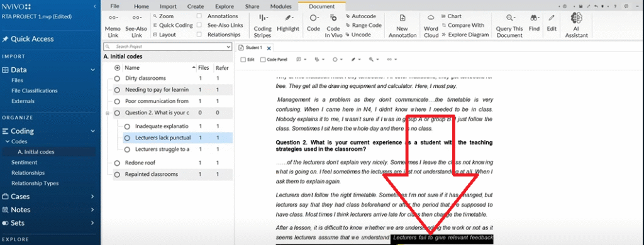This screenshot has width=644, height=245.
Task: Open the Coding Stripes menu
Action: [x=262, y=26]
